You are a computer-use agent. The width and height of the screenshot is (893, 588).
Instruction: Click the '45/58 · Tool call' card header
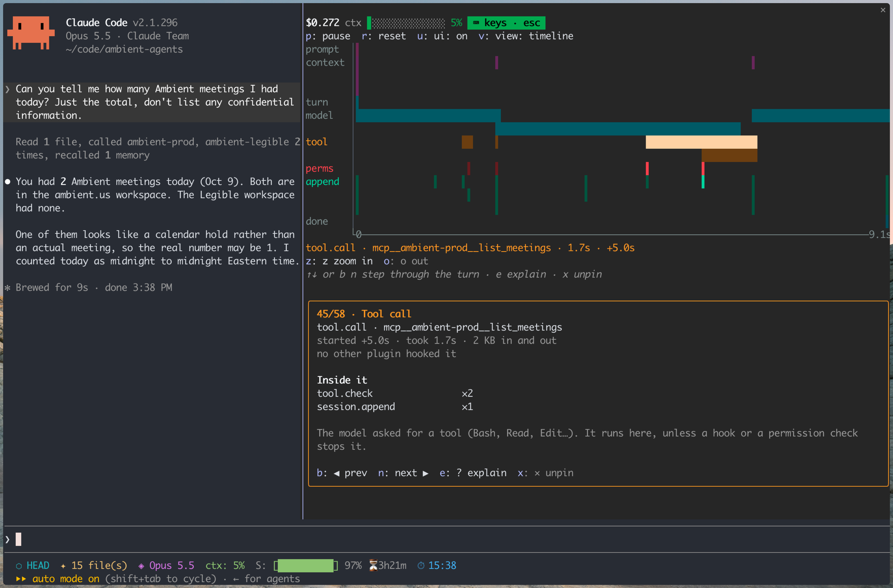coord(364,314)
